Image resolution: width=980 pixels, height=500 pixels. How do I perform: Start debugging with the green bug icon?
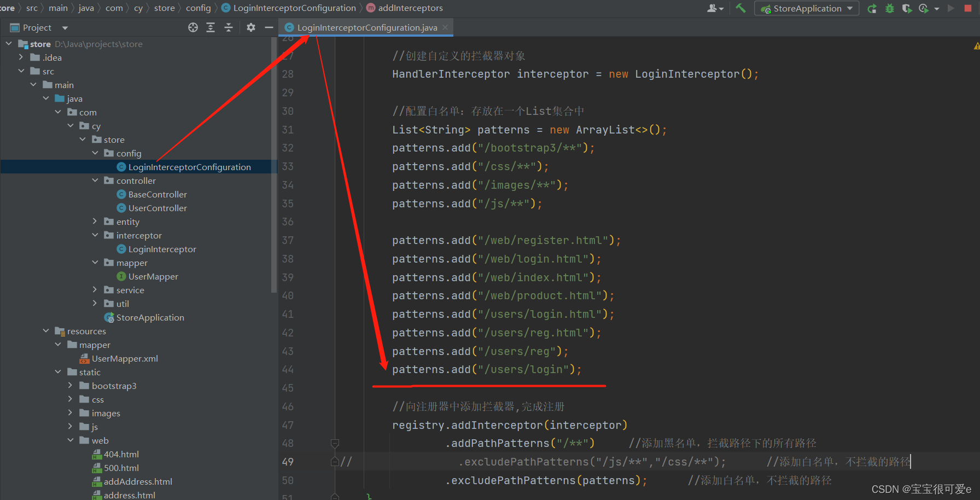pyautogui.click(x=890, y=8)
